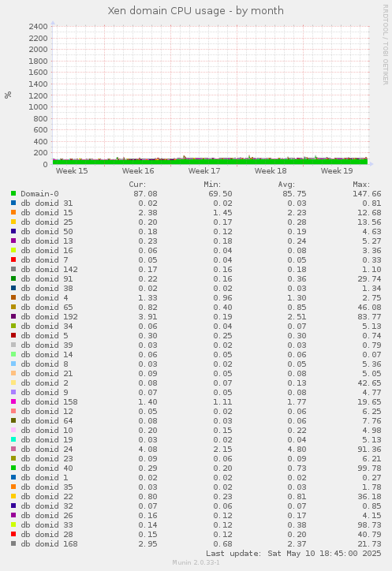The width and height of the screenshot is (392, 571).
Task: Click the Domain-0 min value 69.50
Action: click(x=220, y=194)
